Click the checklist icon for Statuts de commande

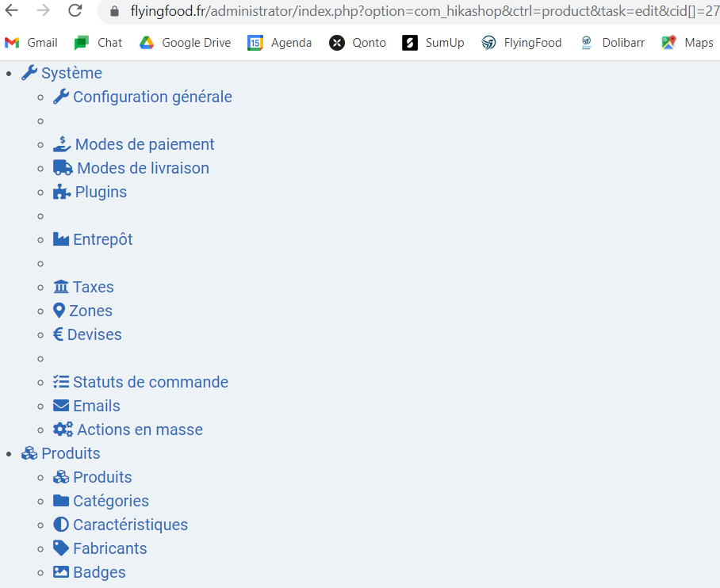(x=61, y=382)
